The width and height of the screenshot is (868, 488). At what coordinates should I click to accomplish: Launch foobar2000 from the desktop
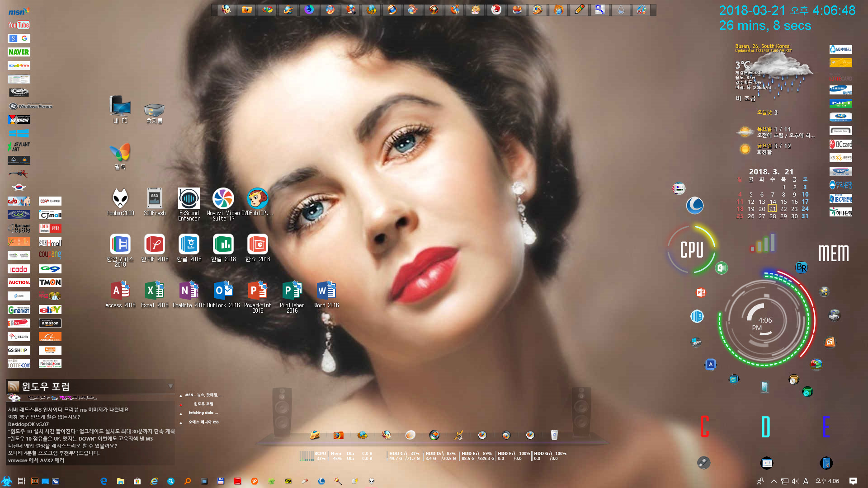coord(120,202)
